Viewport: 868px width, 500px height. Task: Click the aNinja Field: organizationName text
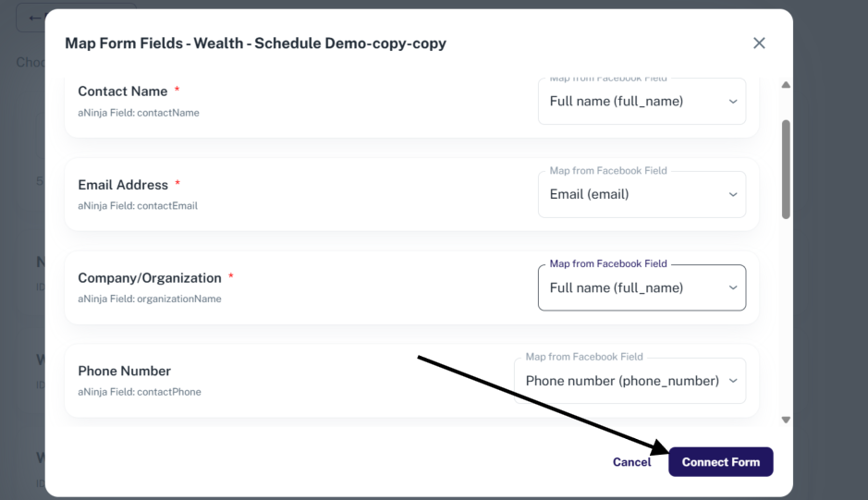tap(150, 299)
